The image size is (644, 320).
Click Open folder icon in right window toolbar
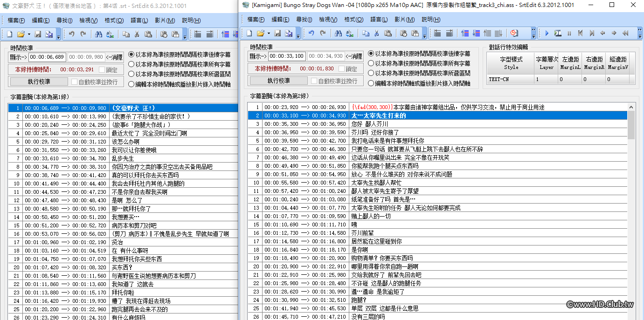point(260,33)
